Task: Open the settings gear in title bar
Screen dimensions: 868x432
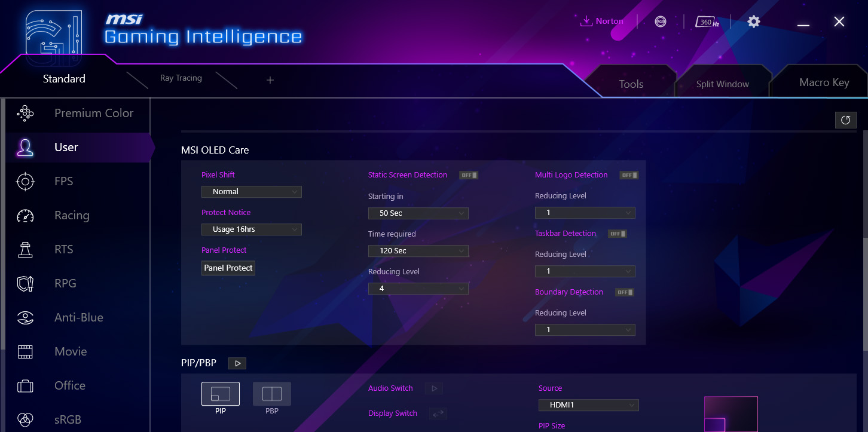Action: (754, 22)
